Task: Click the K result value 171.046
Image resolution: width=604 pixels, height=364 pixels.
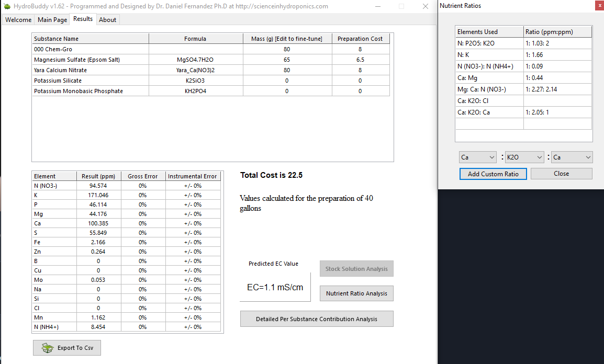Action: (x=98, y=195)
